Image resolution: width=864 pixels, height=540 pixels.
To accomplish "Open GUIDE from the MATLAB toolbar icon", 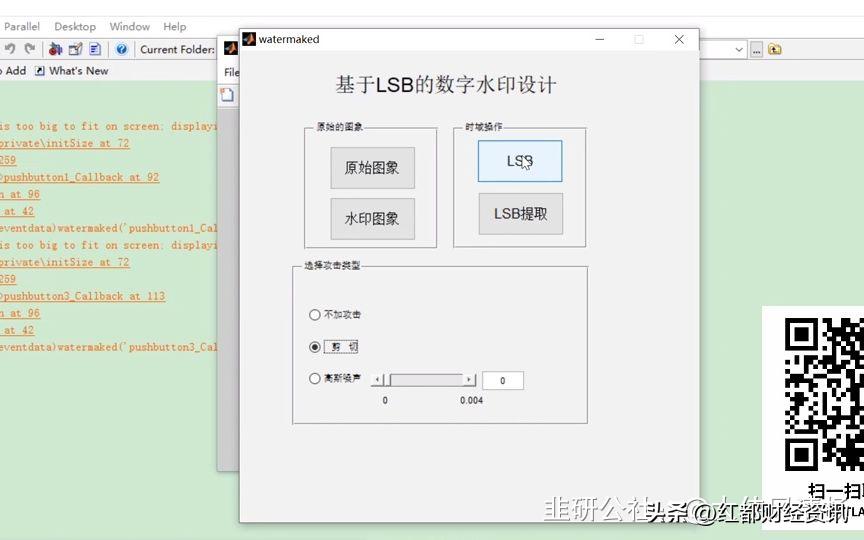I will [75, 49].
